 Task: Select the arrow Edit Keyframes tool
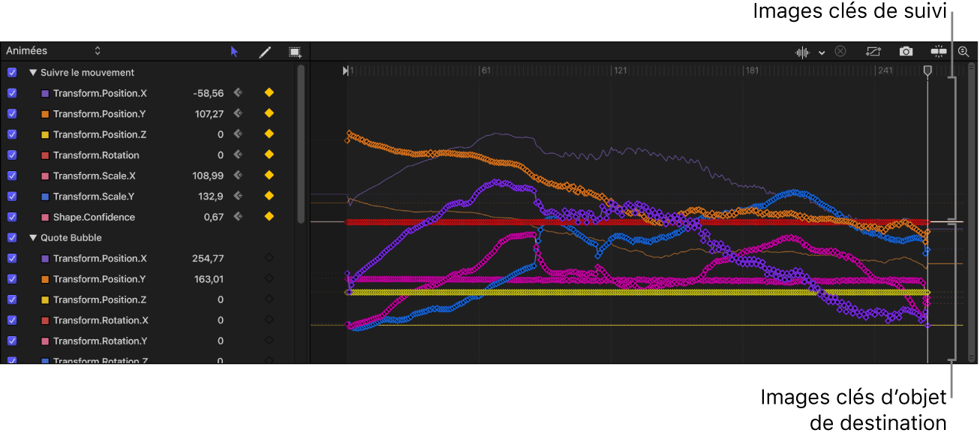click(234, 52)
